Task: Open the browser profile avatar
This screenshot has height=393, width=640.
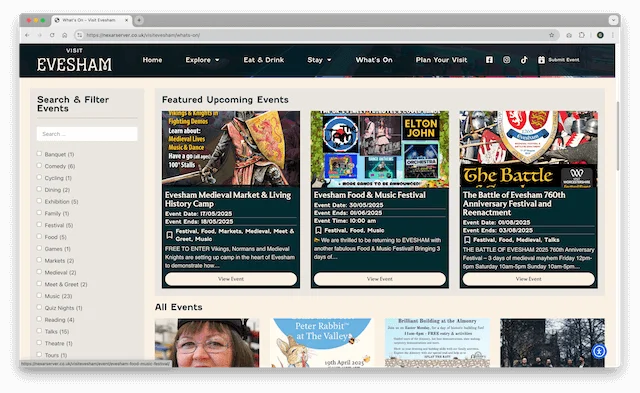Action: click(600, 35)
